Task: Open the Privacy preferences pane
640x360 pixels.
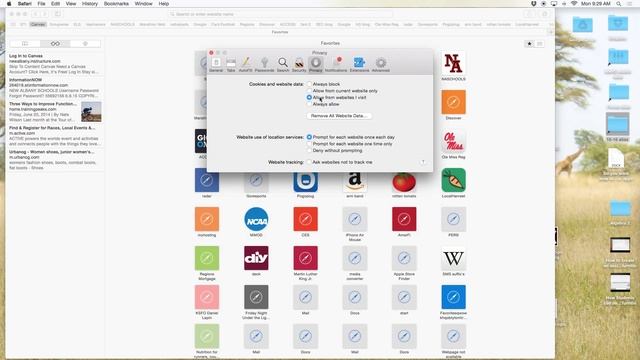Action: (x=316, y=64)
